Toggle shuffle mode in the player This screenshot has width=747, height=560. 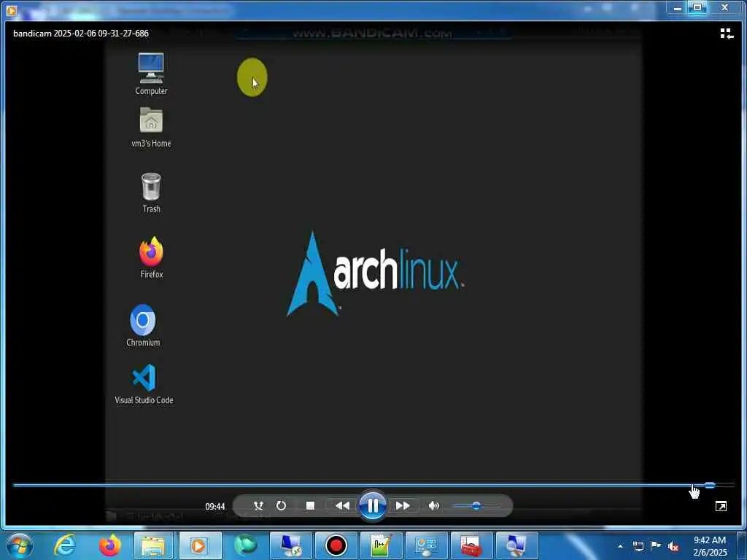258,505
